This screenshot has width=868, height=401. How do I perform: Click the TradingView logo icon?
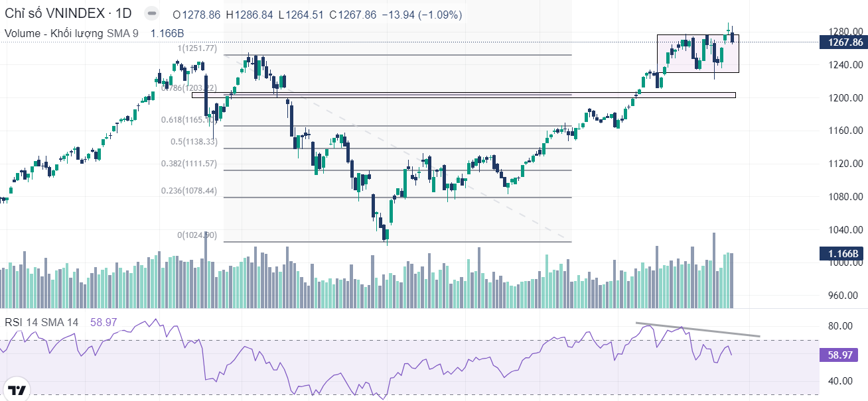tap(16, 389)
